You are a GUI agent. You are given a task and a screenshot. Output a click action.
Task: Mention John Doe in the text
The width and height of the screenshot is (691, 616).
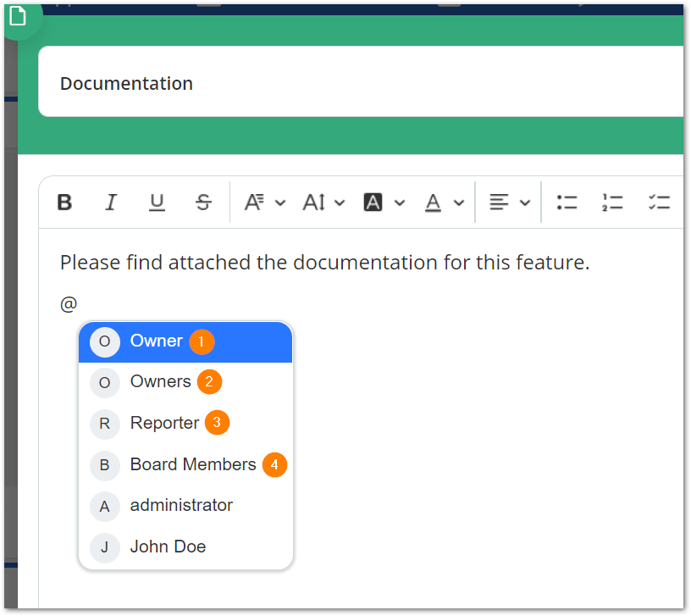[168, 547]
